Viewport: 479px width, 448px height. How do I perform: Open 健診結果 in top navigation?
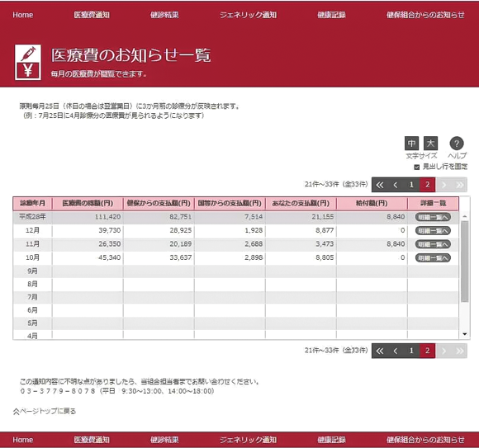pos(164,15)
